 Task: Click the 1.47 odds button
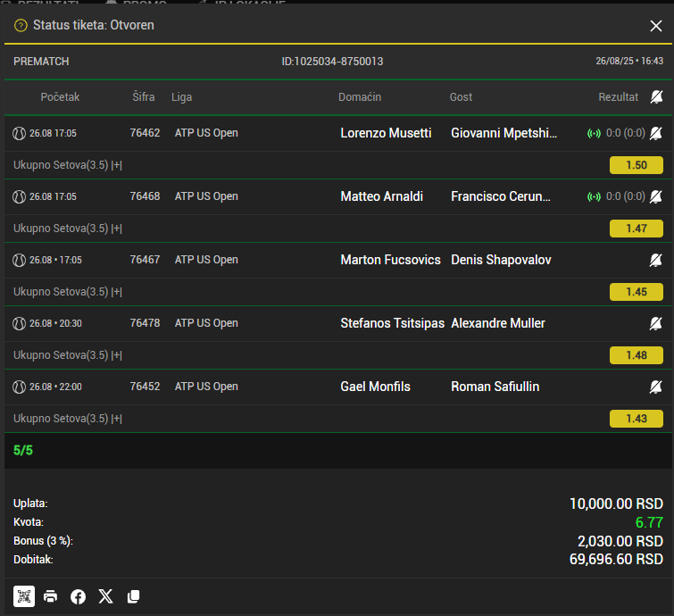pyautogui.click(x=637, y=229)
